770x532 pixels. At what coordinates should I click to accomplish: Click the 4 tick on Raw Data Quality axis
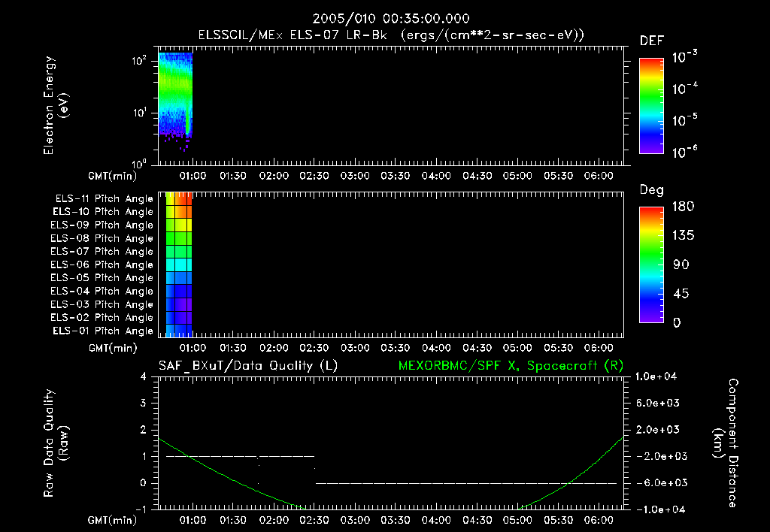143,377
